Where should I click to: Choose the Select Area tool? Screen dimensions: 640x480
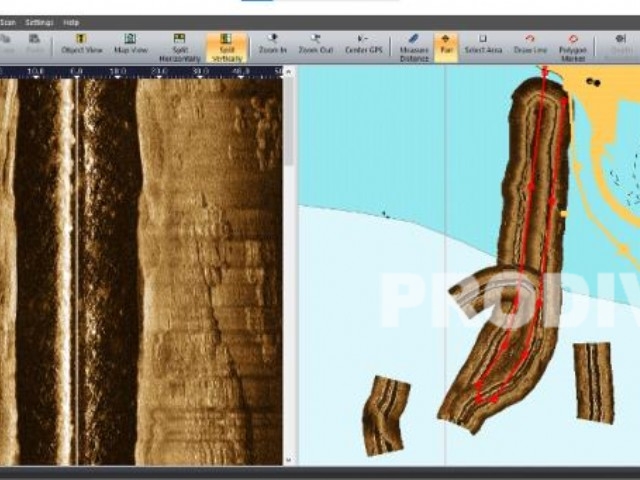pyautogui.click(x=482, y=46)
